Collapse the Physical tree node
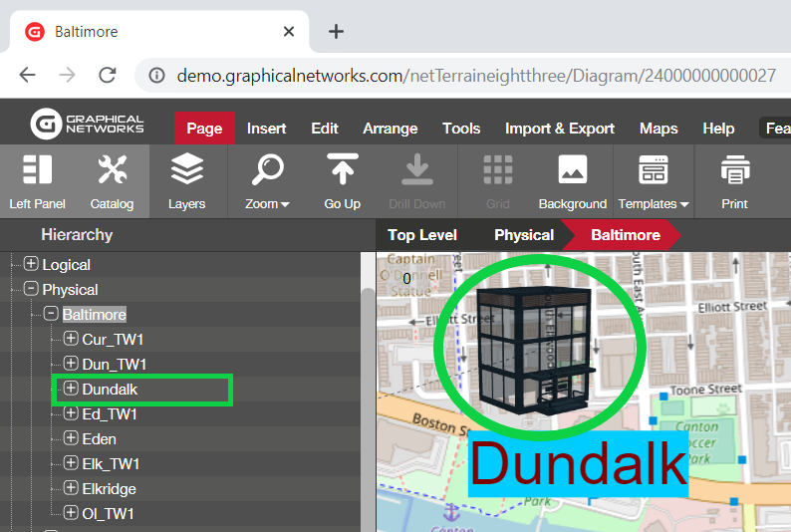Screen dimensions: 791x532 [x=31, y=290]
